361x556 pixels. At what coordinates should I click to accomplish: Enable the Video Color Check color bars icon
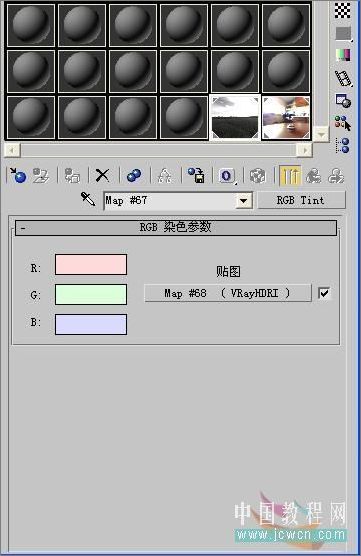click(343, 55)
